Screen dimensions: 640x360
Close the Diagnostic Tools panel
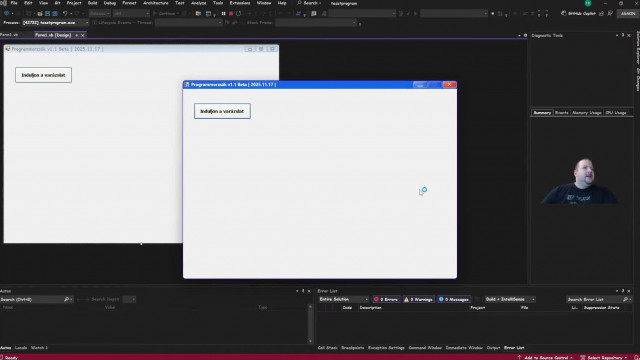pyautogui.click(x=629, y=36)
